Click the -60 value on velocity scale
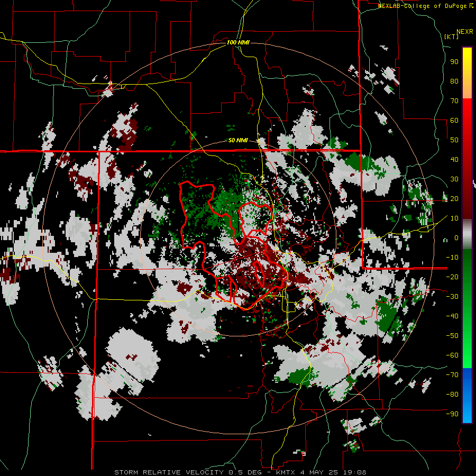476x476 pixels. 452,355
